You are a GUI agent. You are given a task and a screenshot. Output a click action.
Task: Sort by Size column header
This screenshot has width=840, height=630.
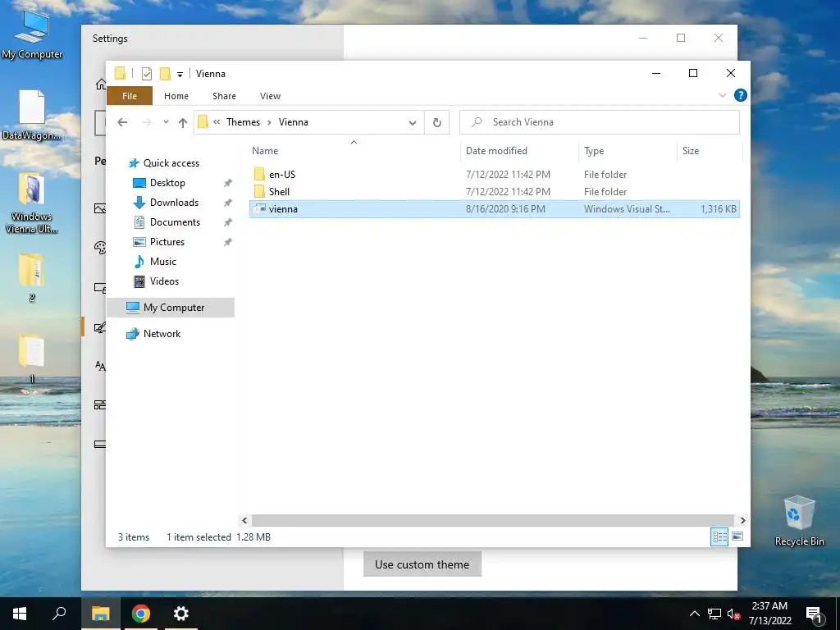click(691, 151)
